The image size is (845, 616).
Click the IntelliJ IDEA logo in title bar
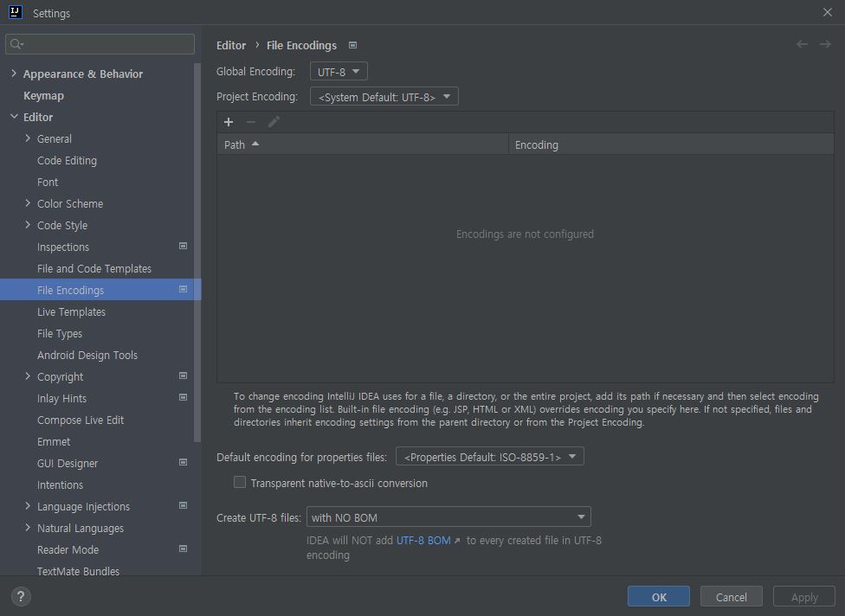[x=16, y=12]
